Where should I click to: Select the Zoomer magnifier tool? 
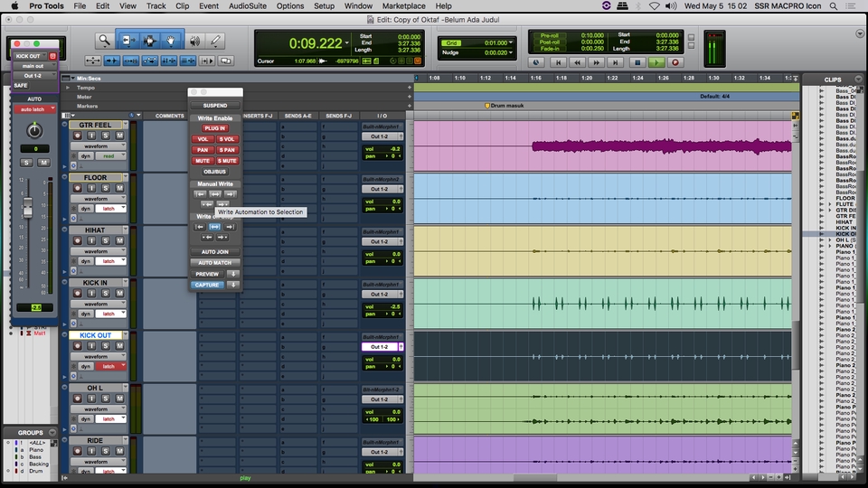click(104, 41)
